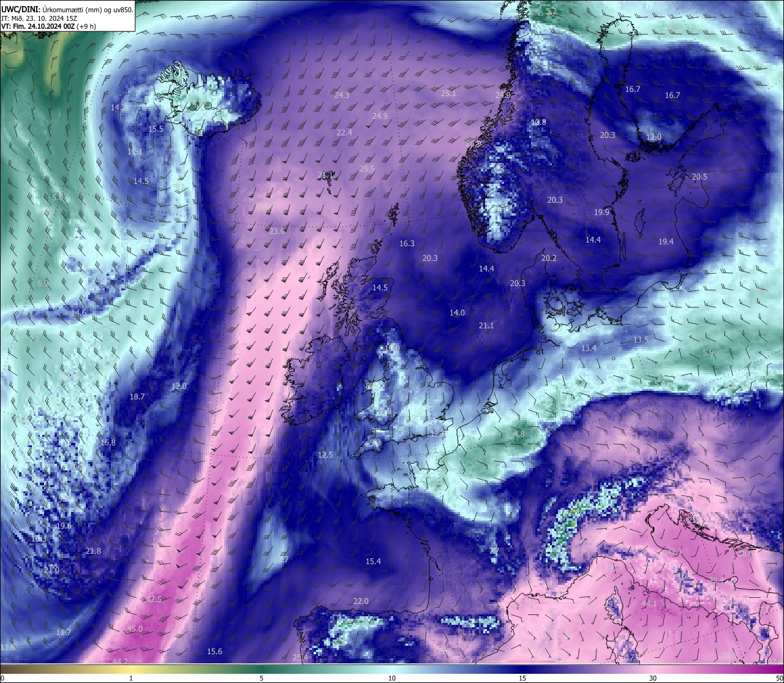Click the 16.3 value in the North Sea
Screen dimensions: 784x683
(407, 244)
